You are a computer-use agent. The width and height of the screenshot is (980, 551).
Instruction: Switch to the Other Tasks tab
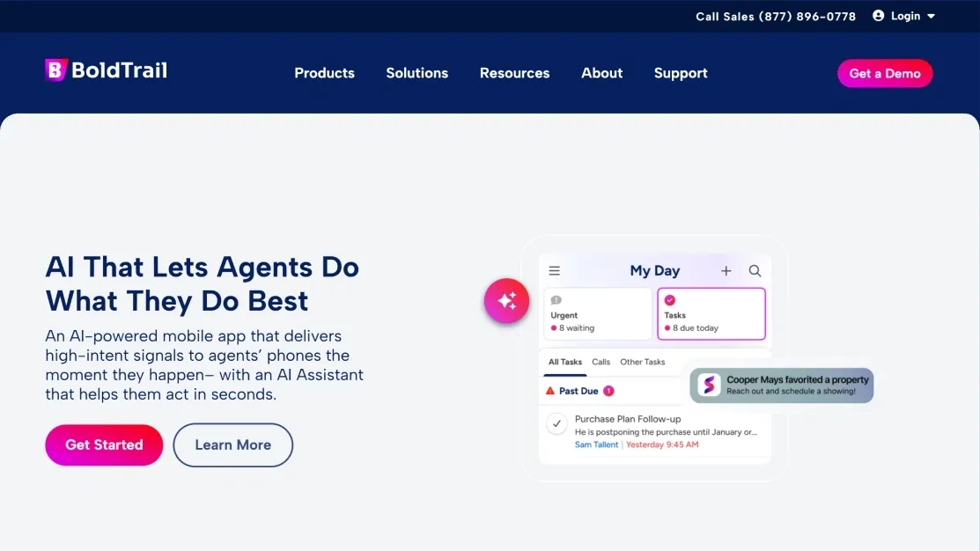click(x=643, y=362)
